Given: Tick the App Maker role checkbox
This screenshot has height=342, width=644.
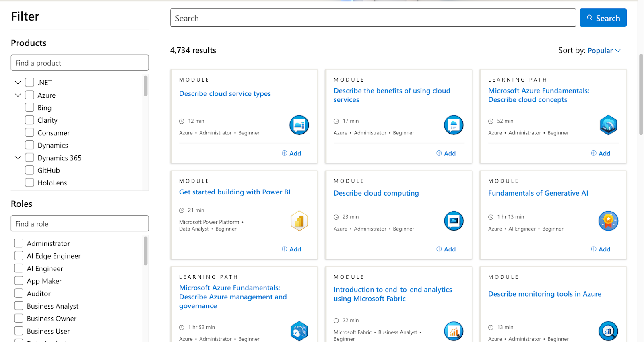Looking at the screenshot, I should tap(19, 281).
